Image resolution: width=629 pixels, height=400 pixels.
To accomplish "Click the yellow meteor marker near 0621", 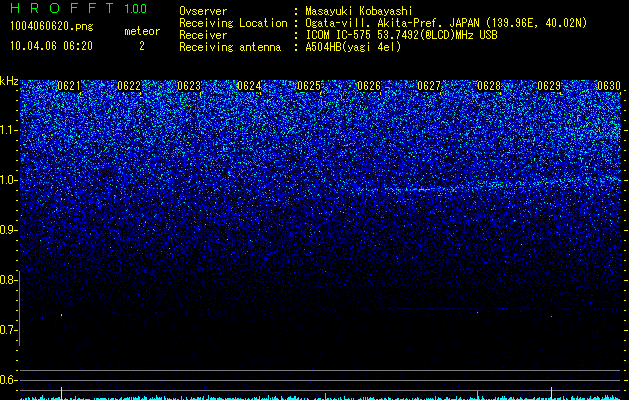I will pos(61,392).
